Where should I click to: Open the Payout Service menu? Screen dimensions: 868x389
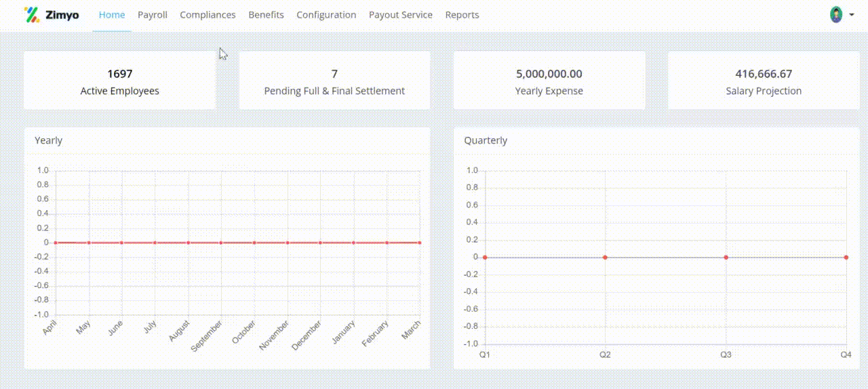pos(401,14)
